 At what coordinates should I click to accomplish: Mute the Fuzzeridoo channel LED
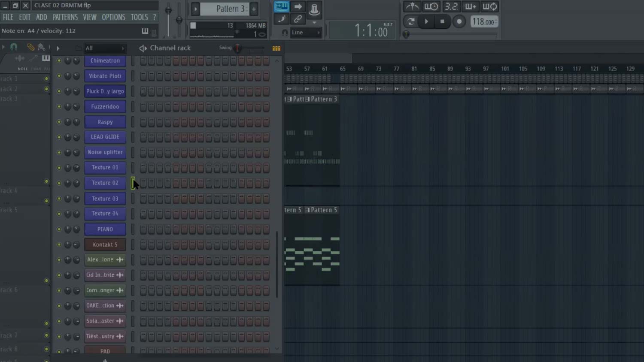(59, 106)
